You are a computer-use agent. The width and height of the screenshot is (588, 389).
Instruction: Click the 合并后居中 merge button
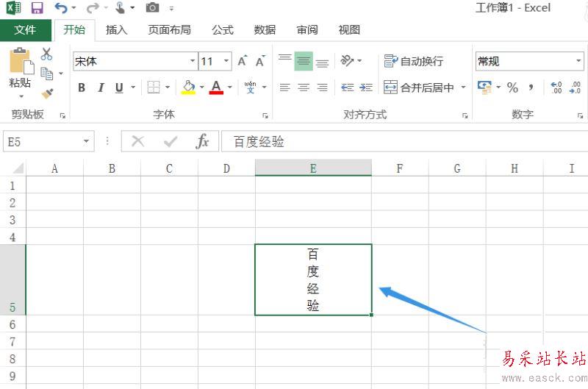419,88
